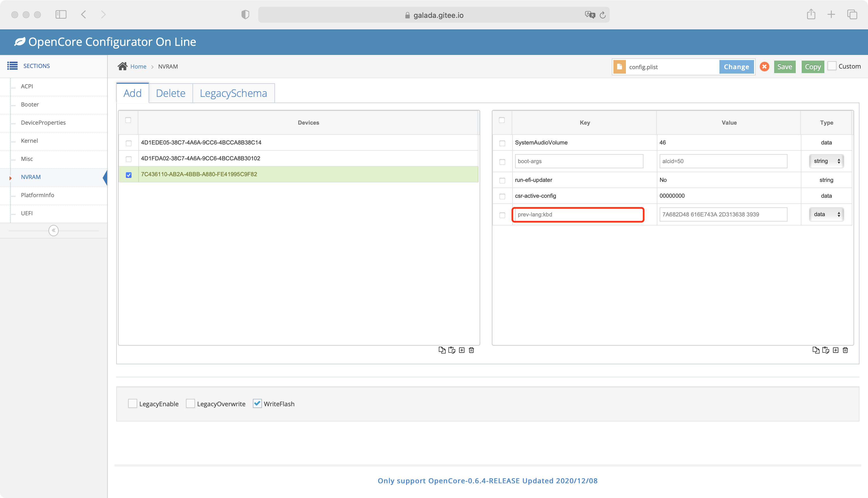Select the NVRAM section in the sidebar
This screenshot has width=868, height=498.
click(x=31, y=177)
